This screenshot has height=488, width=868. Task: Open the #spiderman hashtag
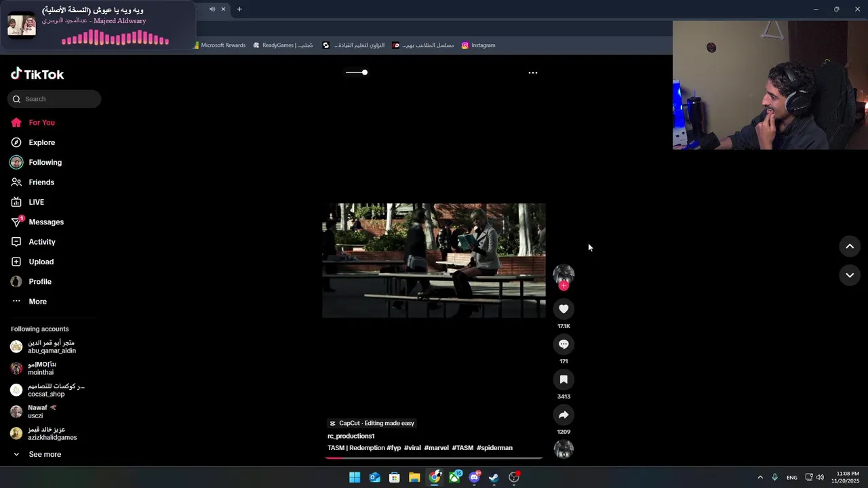tap(495, 448)
